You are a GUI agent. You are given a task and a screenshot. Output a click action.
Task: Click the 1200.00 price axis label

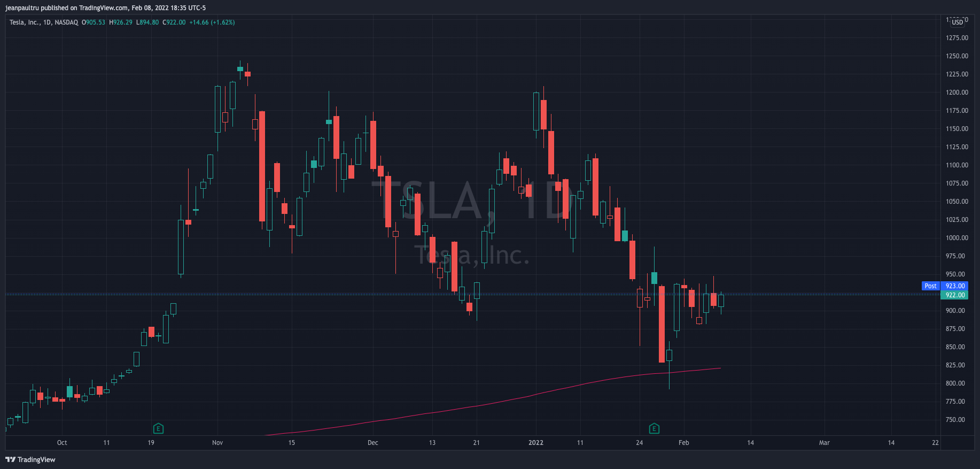coord(956,93)
